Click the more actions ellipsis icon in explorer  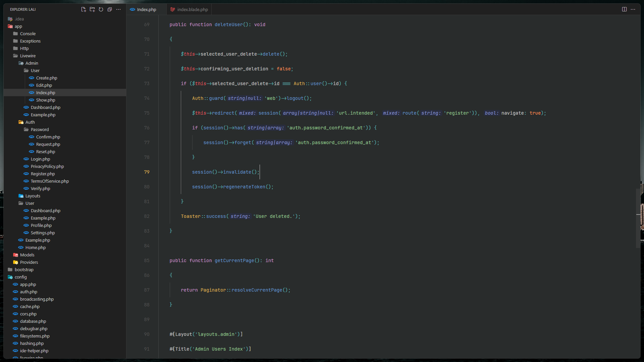coord(118,9)
